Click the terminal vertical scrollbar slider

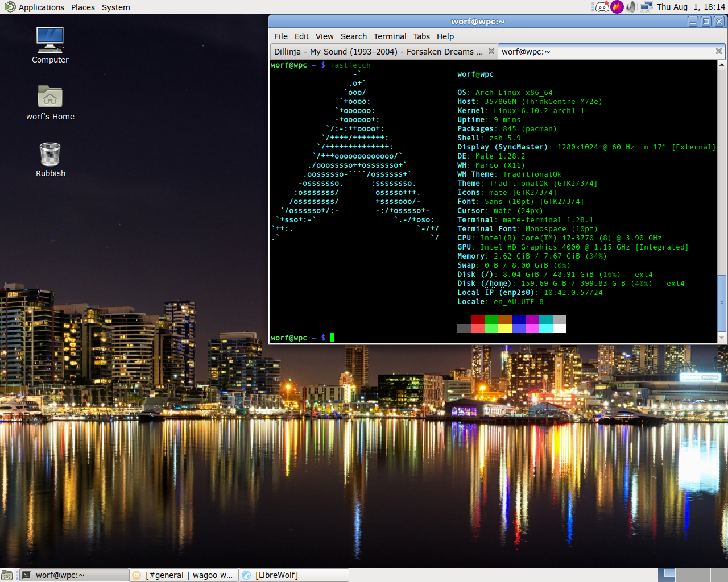tap(722, 302)
